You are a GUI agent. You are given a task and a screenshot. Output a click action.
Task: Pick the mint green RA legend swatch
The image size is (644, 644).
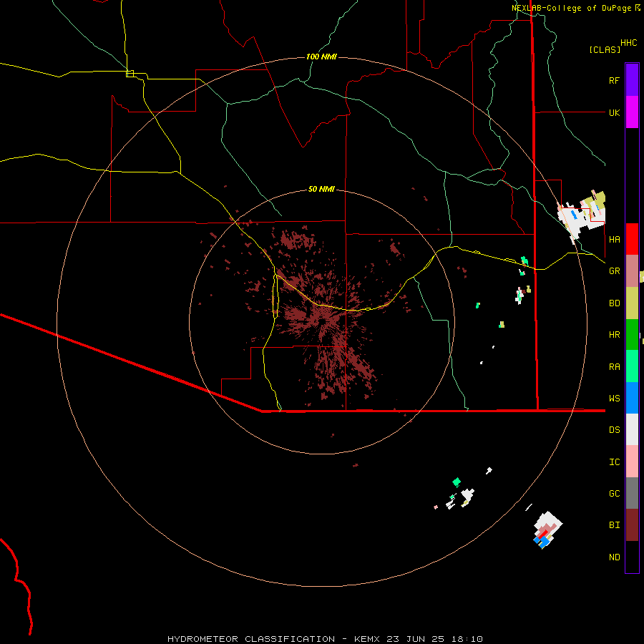(x=632, y=366)
